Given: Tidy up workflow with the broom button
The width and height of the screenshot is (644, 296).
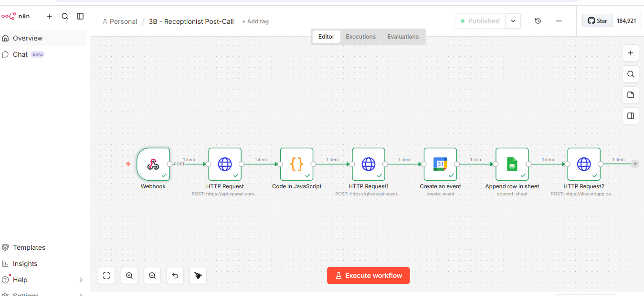Looking at the screenshot, I should [198, 276].
